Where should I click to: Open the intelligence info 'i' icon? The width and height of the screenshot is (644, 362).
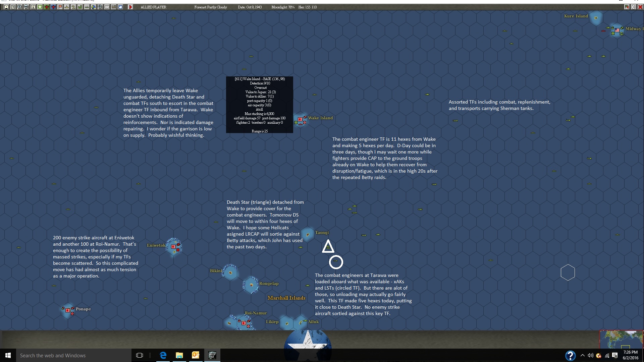pyautogui.click(x=33, y=7)
